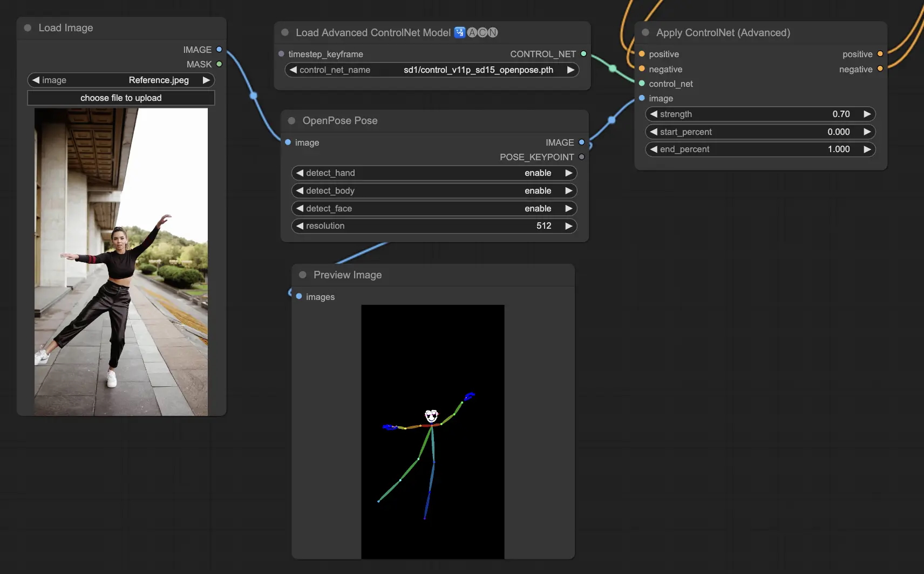The width and height of the screenshot is (924, 574).
Task: Click choose file to upload button
Action: click(x=121, y=98)
